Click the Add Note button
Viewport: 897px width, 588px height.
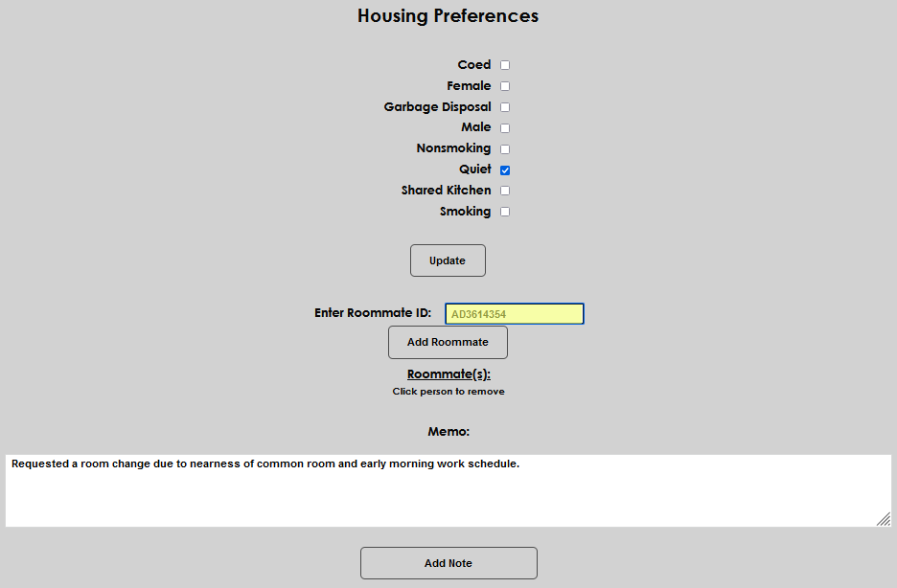click(x=448, y=562)
